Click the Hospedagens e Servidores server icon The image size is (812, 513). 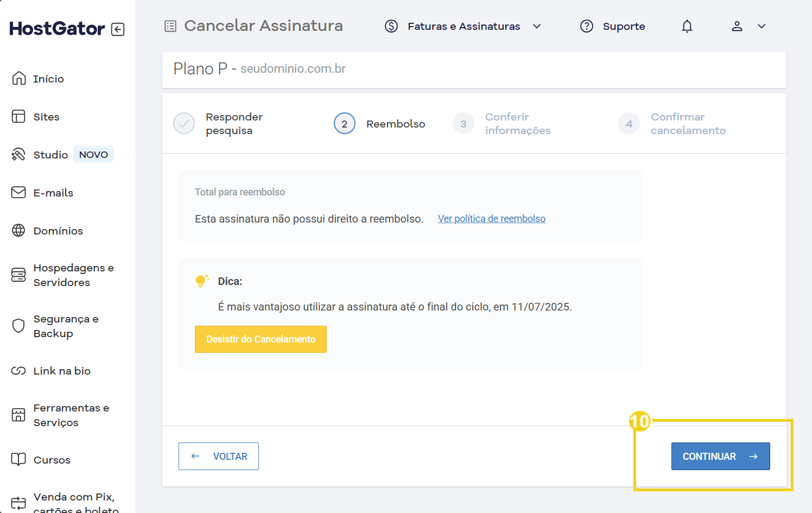point(18,275)
